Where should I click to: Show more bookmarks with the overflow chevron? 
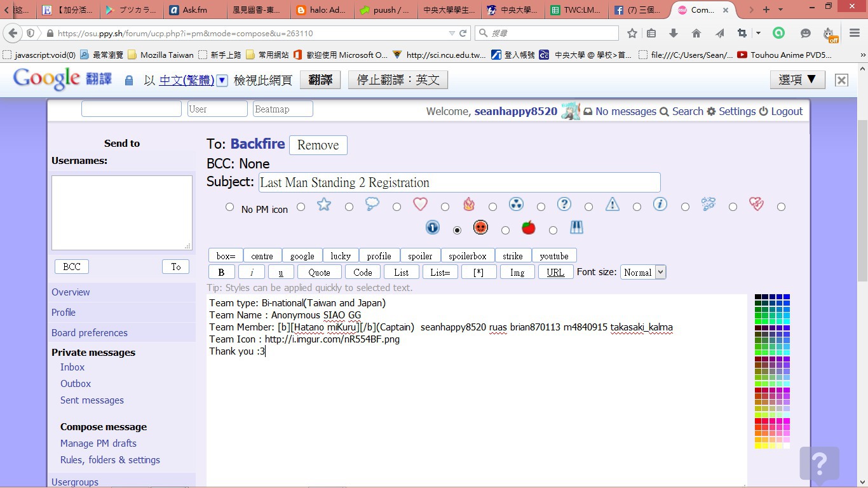click(x=862, y=55)
